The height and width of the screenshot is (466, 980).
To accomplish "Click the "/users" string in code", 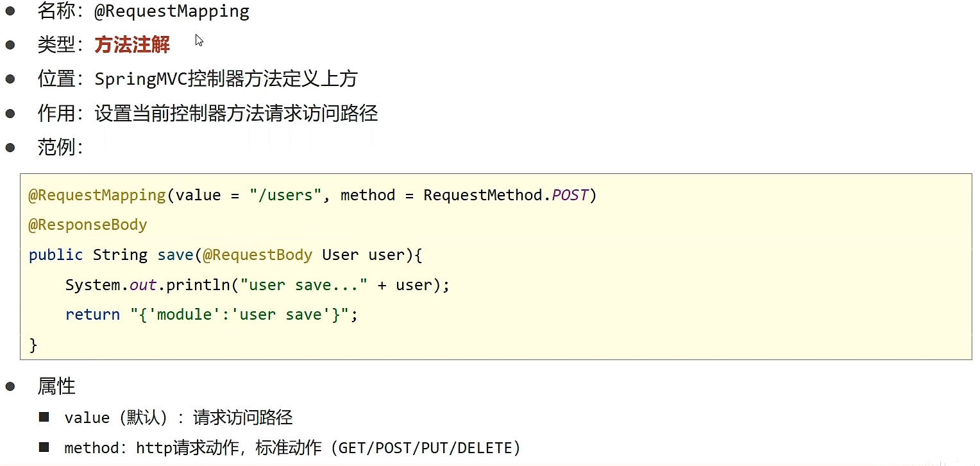I will 285,195.
